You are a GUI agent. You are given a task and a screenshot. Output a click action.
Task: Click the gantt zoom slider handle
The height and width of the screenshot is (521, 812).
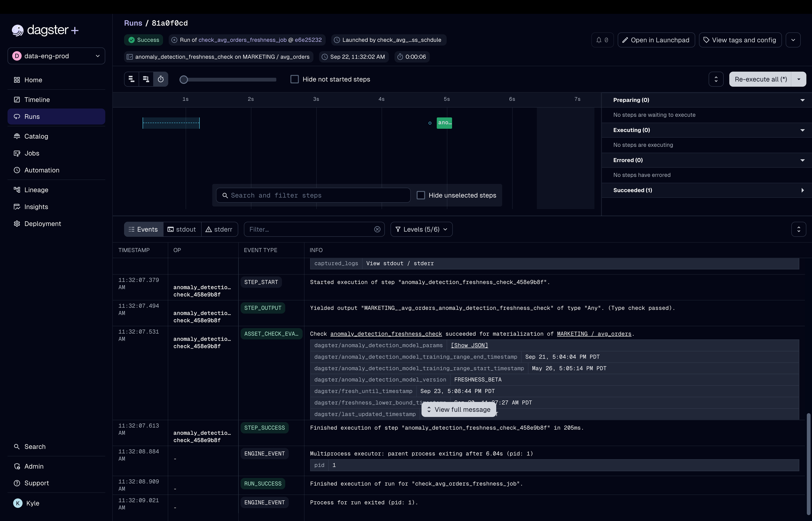184,80
